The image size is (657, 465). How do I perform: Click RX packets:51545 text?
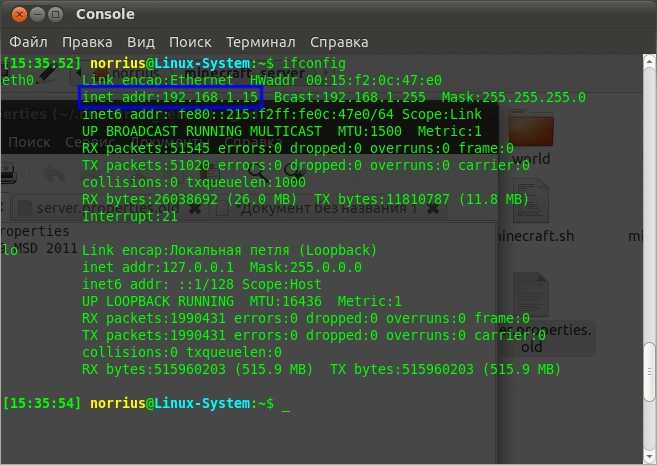pos(146,148)
